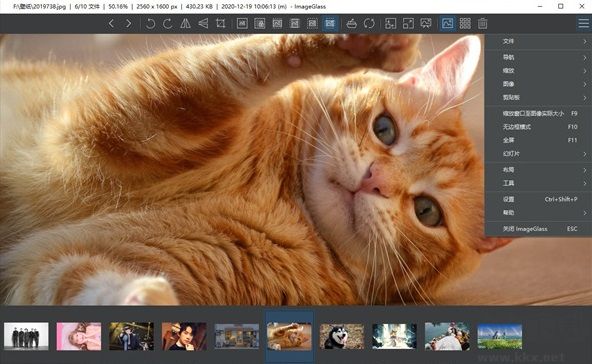The width and height of the screenshot is (592, 364).
Task: Click 关闭 ImageGlass ESC menu item
Action: click(x=538, y=229)
